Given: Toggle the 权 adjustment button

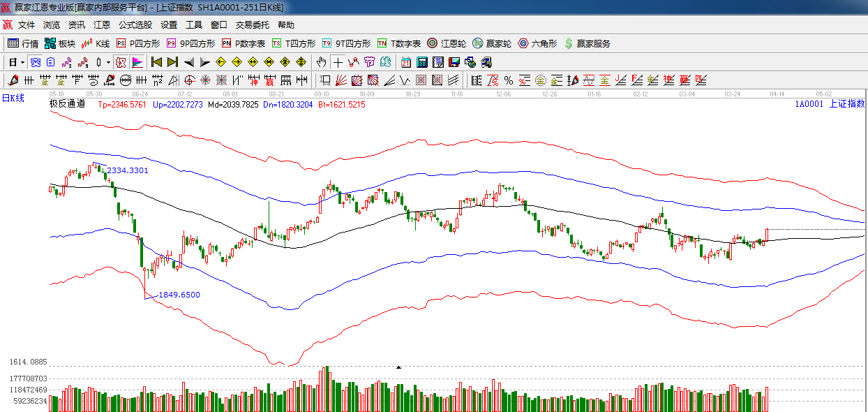Looking at the screenshot, I should (x=121, y=62).
